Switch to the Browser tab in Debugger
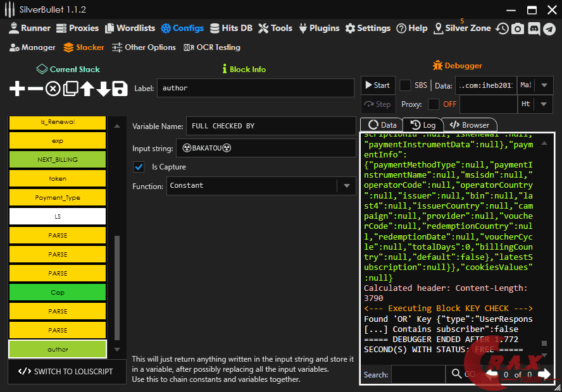Screen dimensions: 562x392 point(469,125)
